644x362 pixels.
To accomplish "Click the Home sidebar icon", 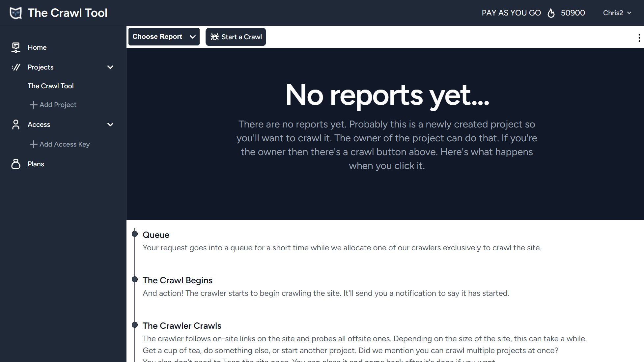I will tap(15, 47).
